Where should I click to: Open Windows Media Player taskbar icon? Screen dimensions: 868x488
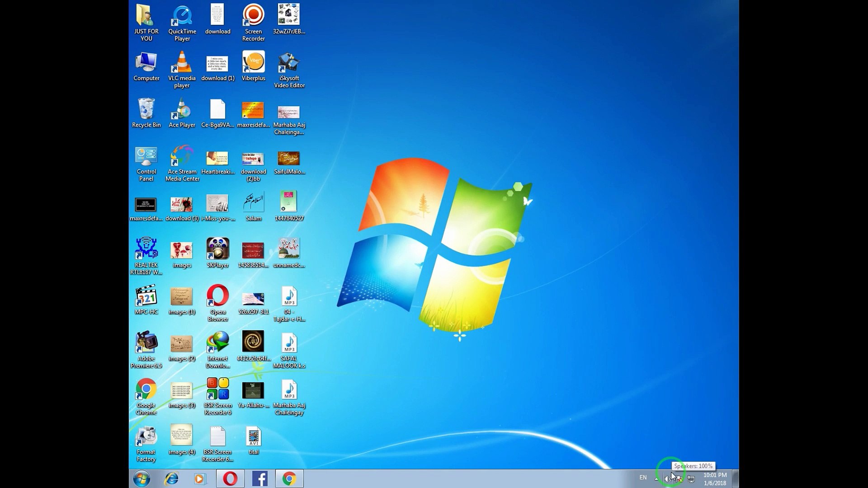[200, 479]
